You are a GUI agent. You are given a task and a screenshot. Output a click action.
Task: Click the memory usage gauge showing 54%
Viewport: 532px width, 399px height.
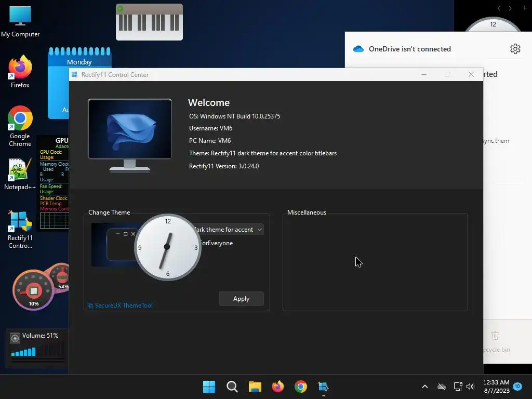61,278
